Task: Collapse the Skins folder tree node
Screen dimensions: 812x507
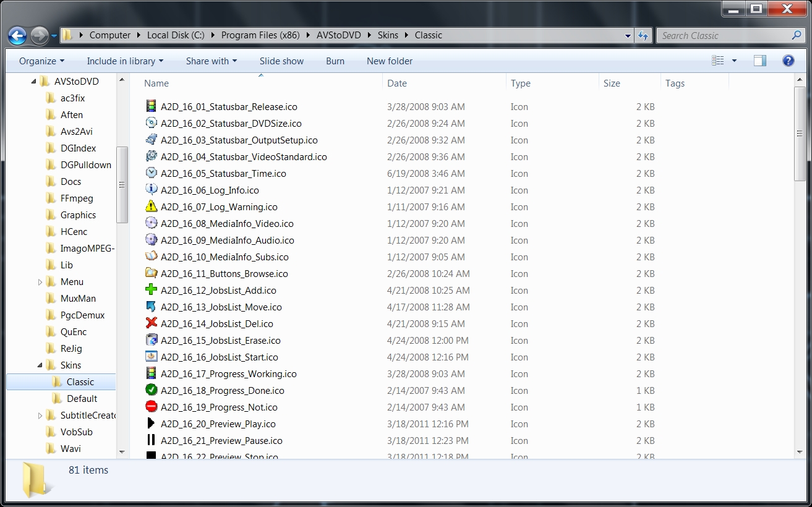Action: click(40, 365)
